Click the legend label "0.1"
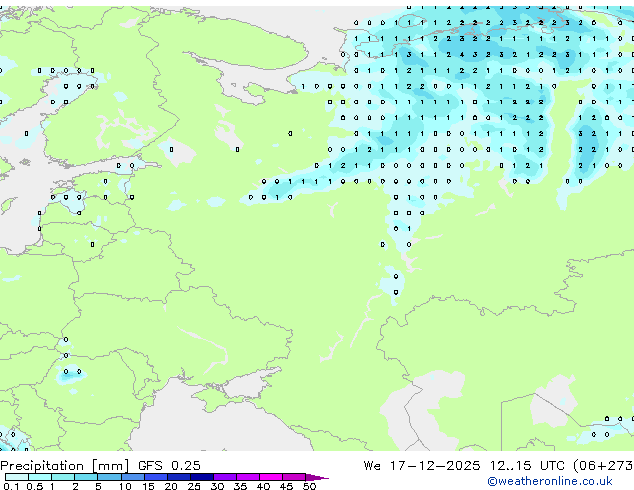Screen dimensions: 634x490 coord(11,486)
